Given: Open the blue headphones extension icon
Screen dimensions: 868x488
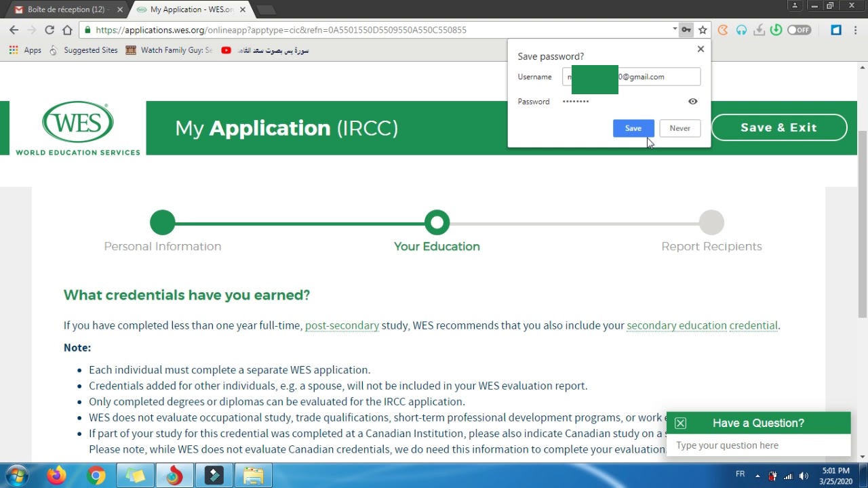Looking at the screenshot, I should click(741, 30).
